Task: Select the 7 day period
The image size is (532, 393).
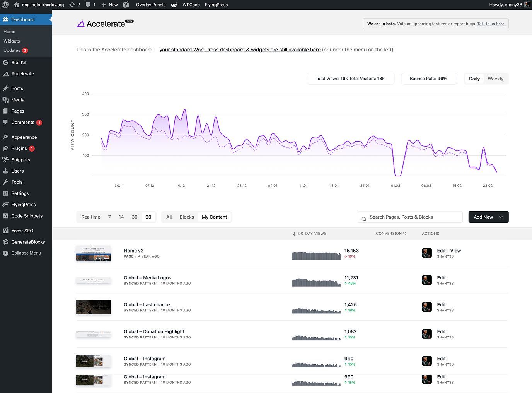Action: pos(109,217)
